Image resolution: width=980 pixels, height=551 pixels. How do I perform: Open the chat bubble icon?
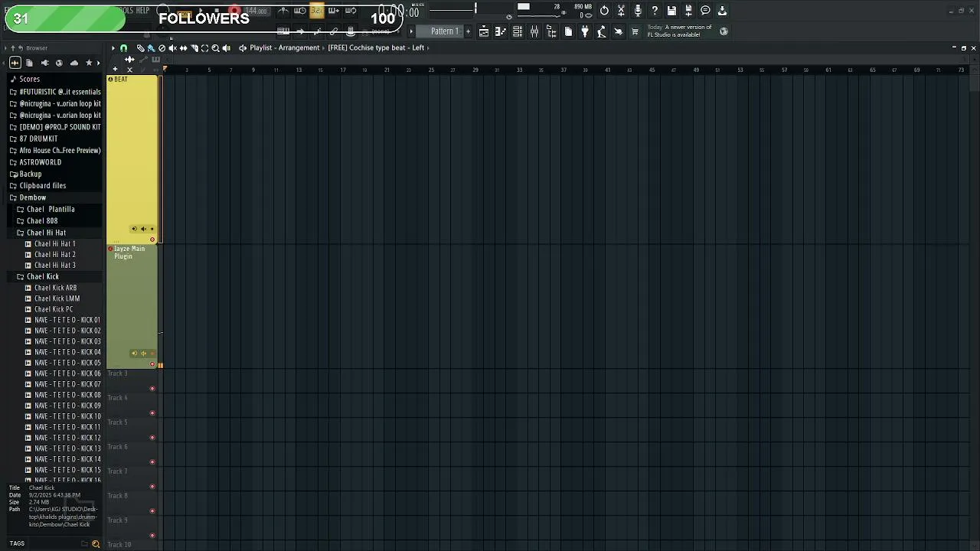click(705, 11)
